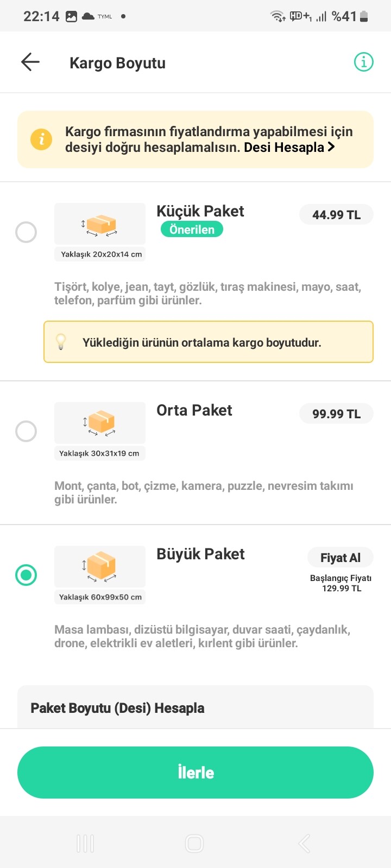Tap the back arrow icon
The height and width of the screenshot is (868, 391).
pos(30,62)
